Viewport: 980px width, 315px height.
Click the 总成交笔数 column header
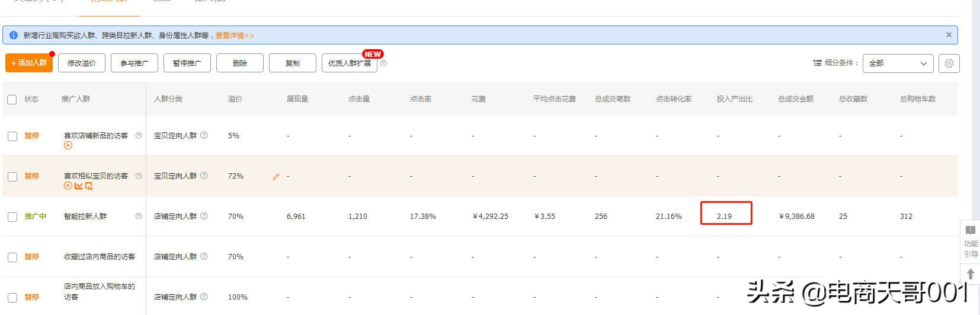click(613, 99)
